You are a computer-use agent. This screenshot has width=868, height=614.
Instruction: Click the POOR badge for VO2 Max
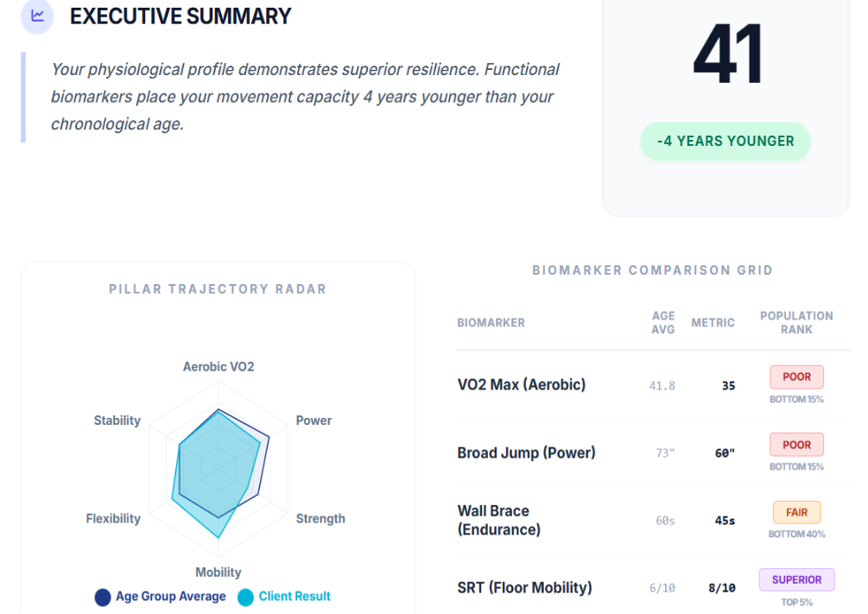(x=796, y=377)
